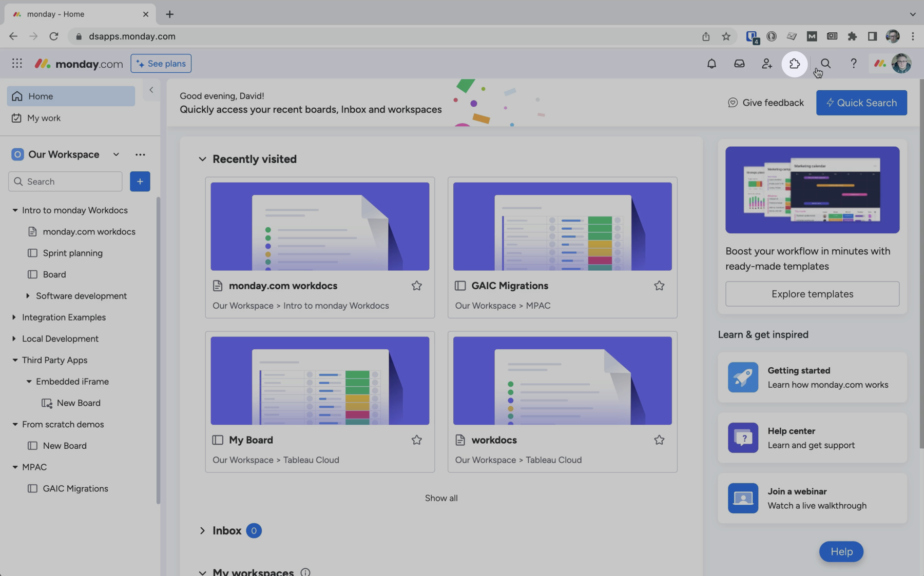
Task: Click the Quick Search button
Action: coord(861,103)
